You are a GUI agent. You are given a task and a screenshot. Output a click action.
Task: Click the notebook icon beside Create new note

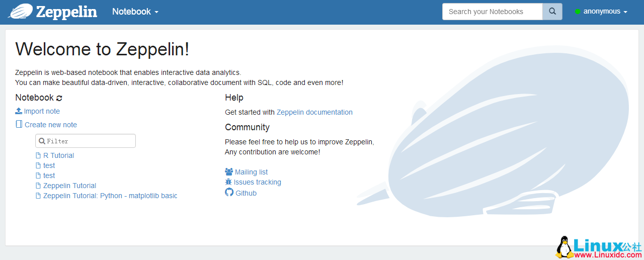pos(19,125)
